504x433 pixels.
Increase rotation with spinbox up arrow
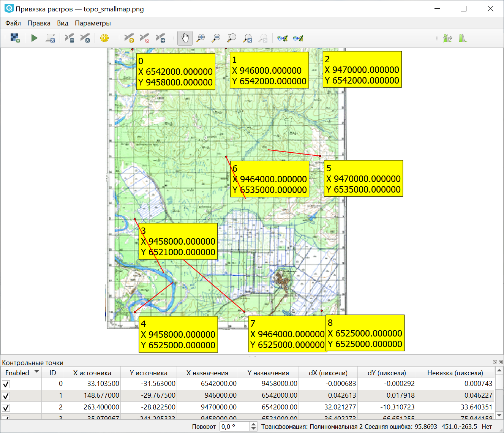tap(254, 424)
